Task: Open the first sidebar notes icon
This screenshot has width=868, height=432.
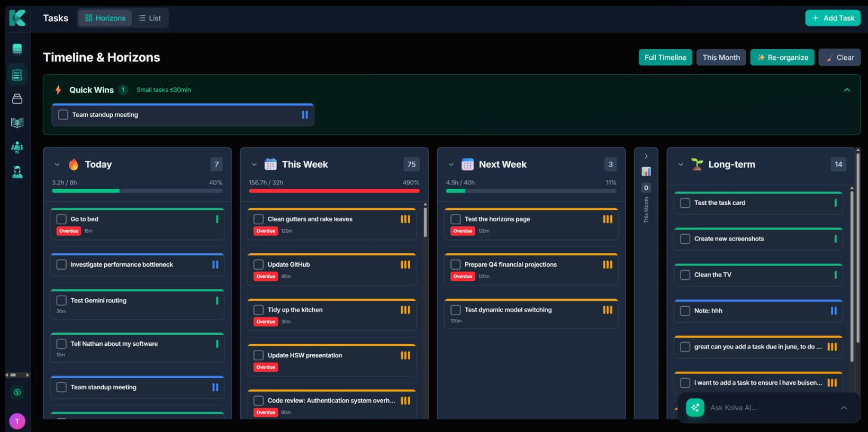Action: tap(17, 49)
